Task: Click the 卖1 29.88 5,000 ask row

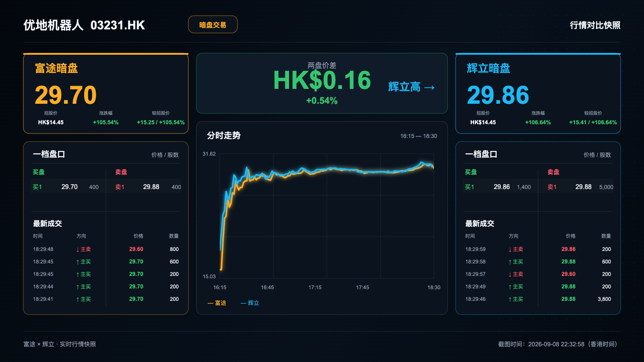Action: 576,187
